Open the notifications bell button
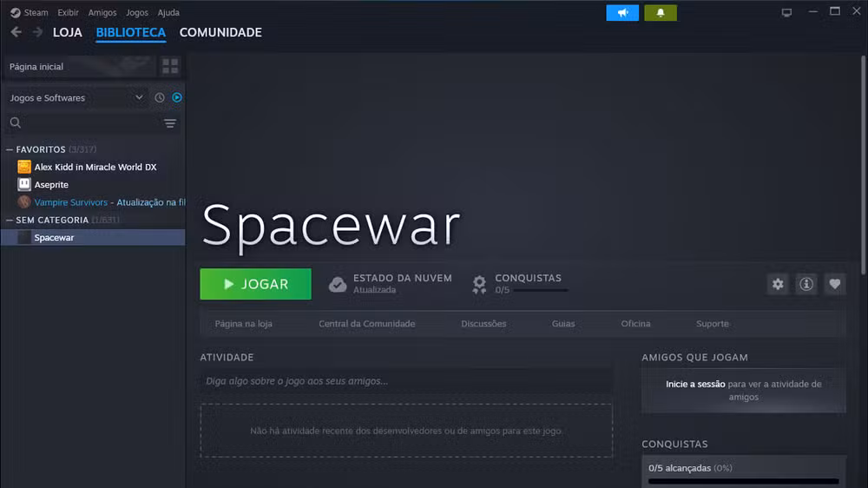 click(x=661, y=13)
